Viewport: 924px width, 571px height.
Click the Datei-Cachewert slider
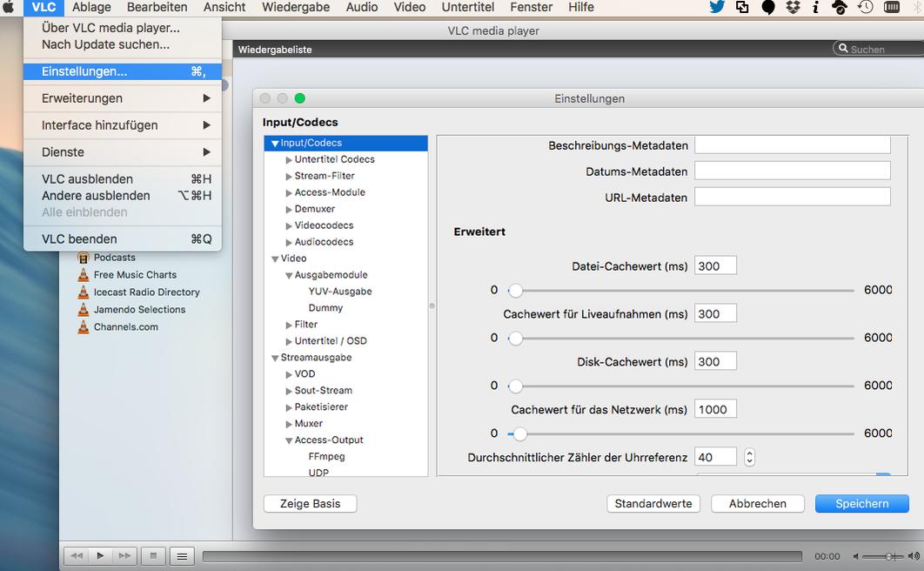(x=680, y=290)
